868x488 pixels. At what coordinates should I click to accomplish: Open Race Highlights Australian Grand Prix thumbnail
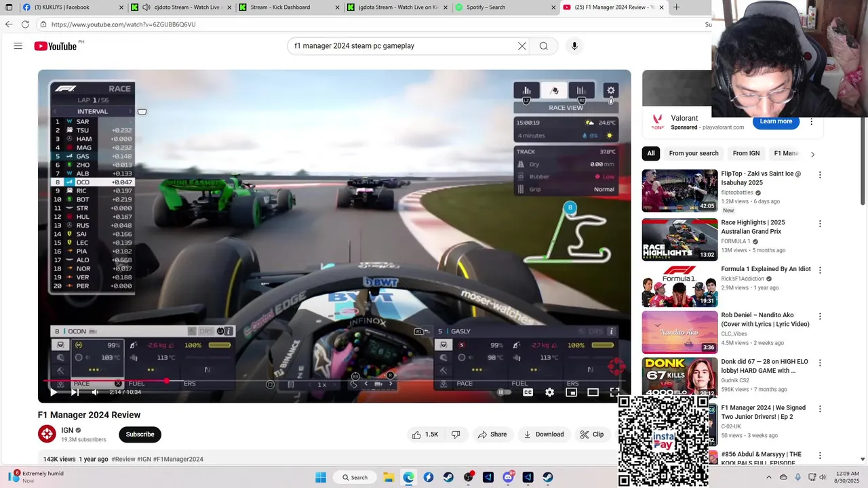679,239
